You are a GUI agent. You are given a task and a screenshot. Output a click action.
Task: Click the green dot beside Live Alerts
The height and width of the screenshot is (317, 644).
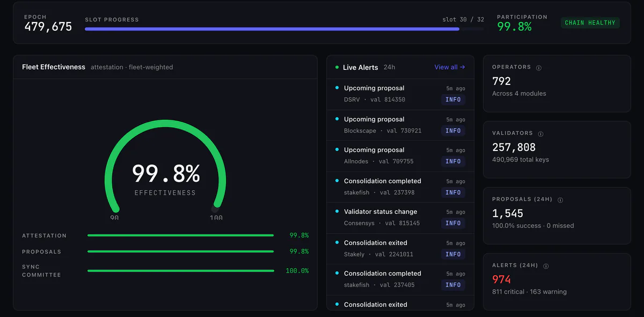tap(337, 68)
